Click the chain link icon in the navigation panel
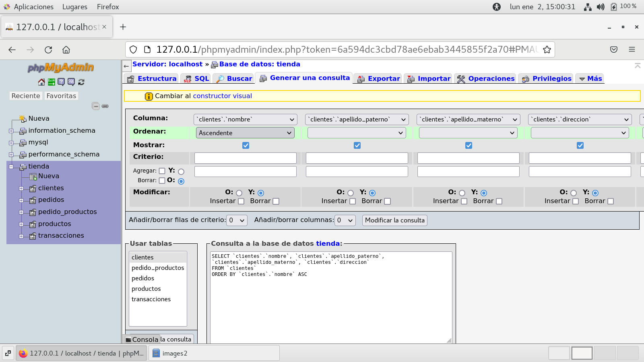Viewport: 644px width, 362px height. [x=105, y=106]
